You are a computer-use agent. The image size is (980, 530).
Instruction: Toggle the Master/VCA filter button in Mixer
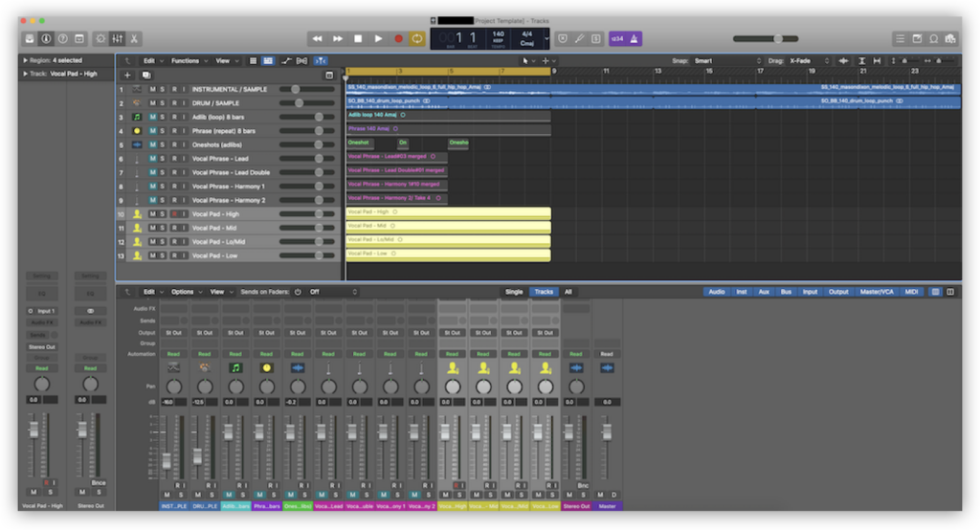[x=877, y=292]
